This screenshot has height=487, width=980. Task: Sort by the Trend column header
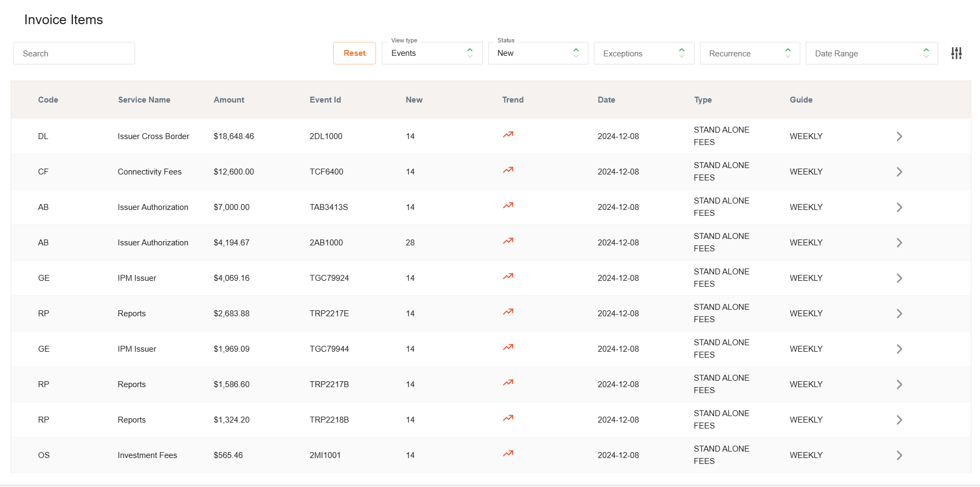point(513,100)
